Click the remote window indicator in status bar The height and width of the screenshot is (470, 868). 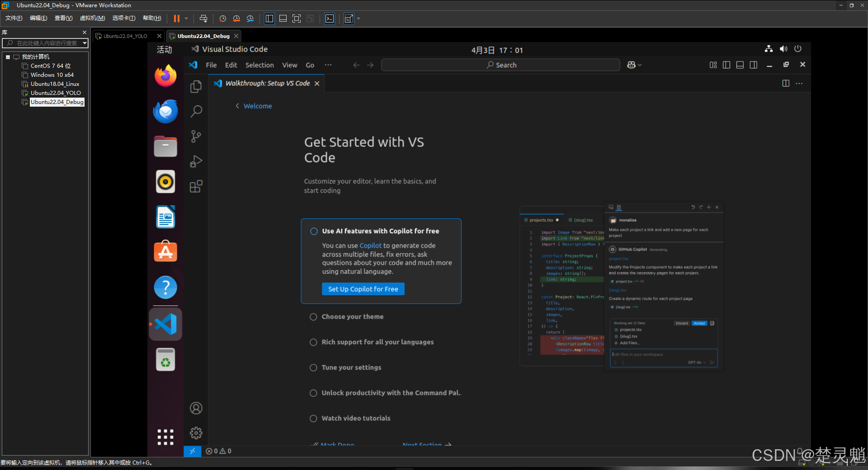point(192,451)
